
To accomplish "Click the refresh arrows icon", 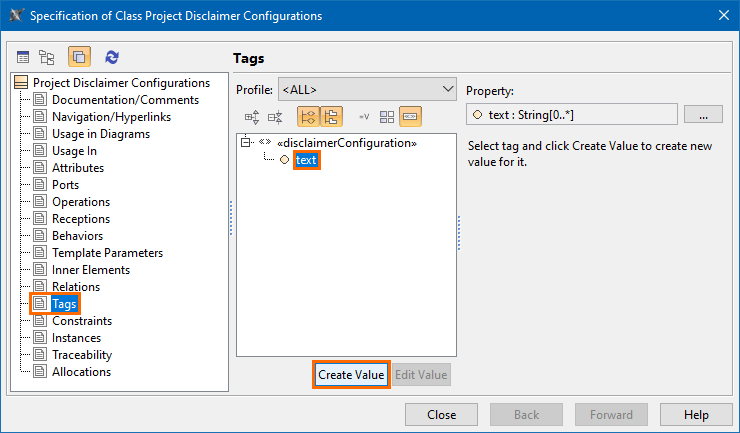I will tap(112, 58).
